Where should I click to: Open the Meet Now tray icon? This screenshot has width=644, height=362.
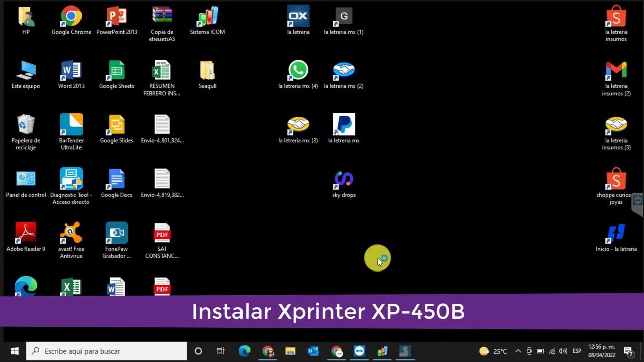coord(529,351)
